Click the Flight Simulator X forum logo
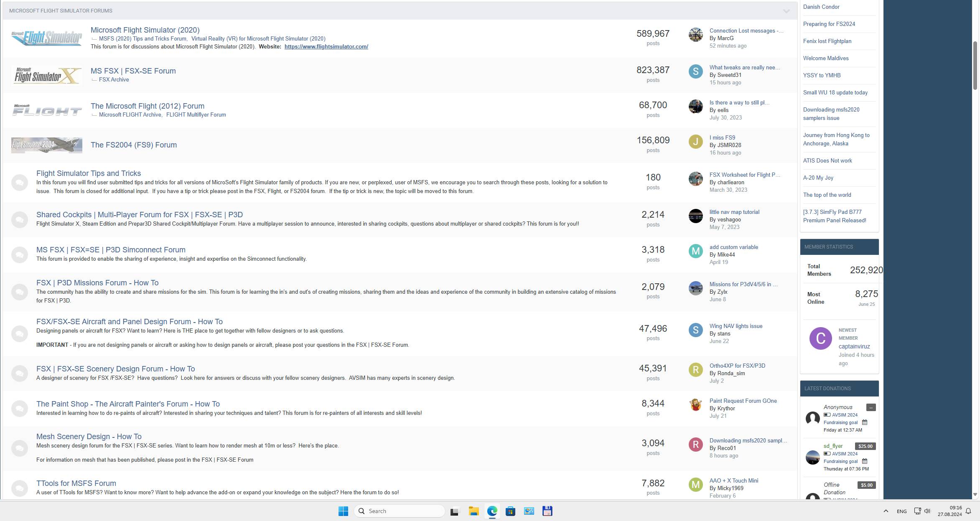 coord(46,76)
